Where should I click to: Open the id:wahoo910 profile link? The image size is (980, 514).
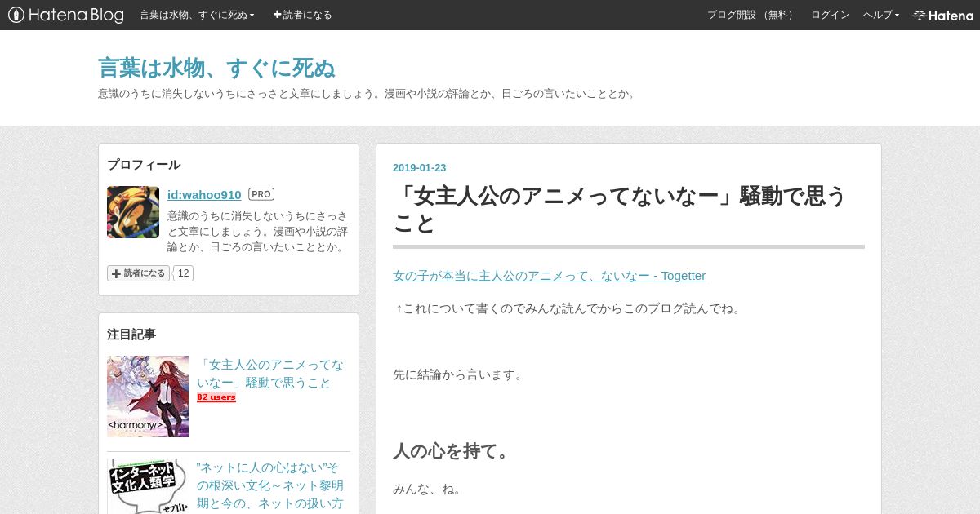click(204, 194)
